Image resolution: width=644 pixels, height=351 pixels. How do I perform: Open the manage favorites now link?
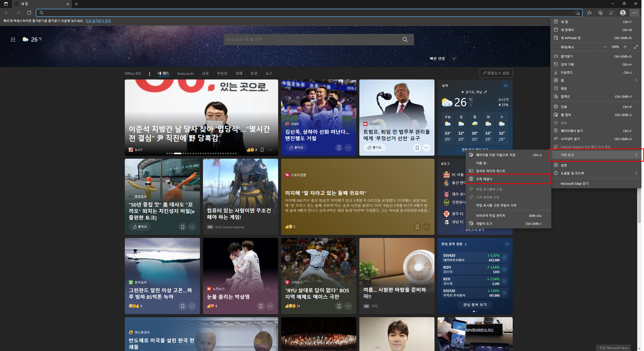pyautogui.click(x=98, y=21)
